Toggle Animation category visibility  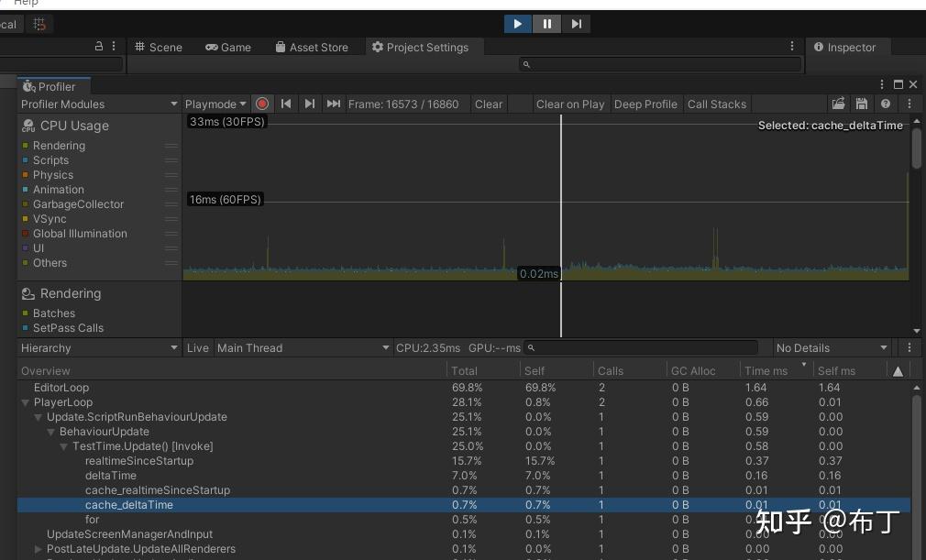[26, 190]
